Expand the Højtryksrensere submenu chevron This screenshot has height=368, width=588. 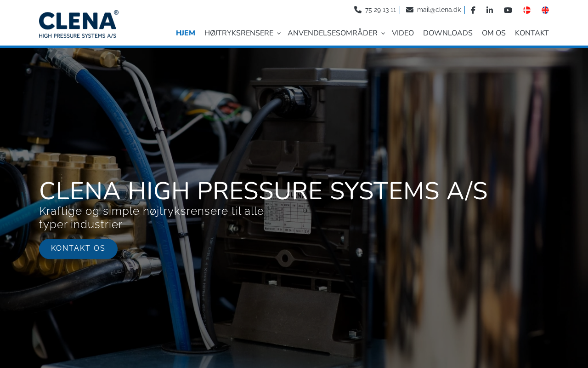click(279, 34)
